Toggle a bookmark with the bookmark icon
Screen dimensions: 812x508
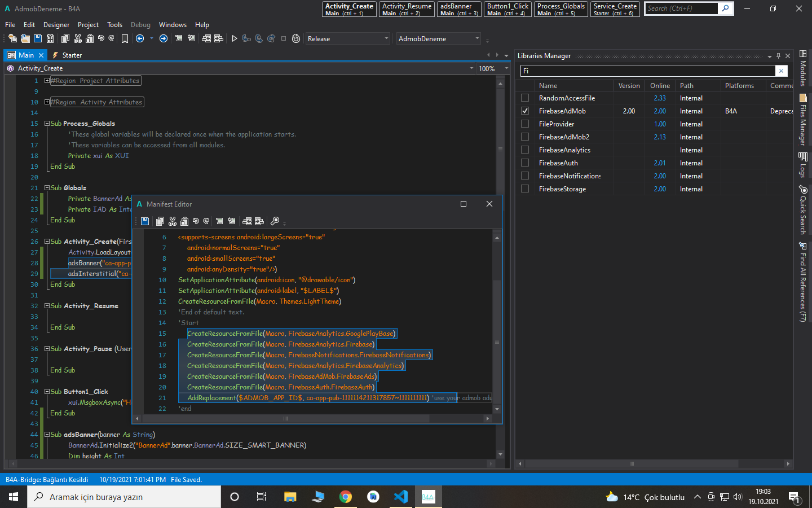point(125,38)
